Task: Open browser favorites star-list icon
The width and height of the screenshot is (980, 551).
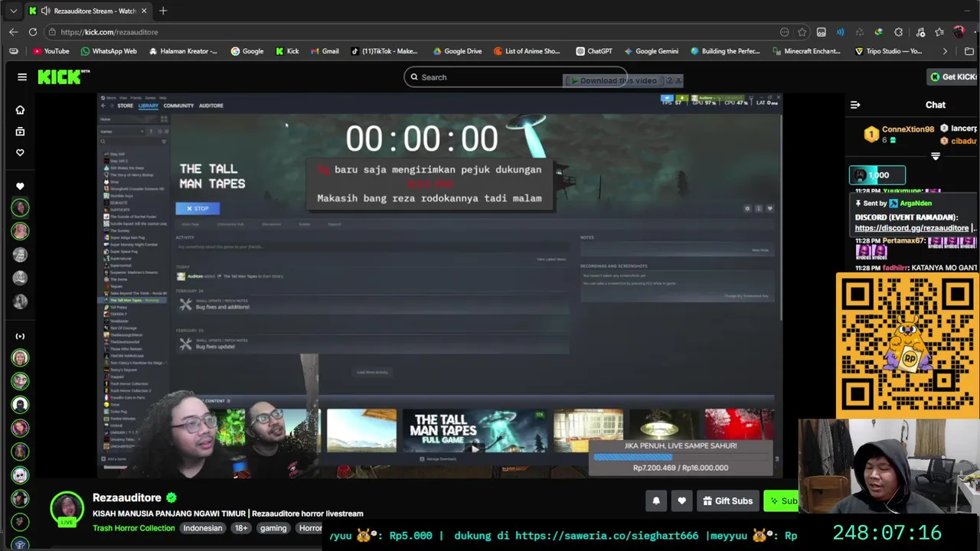Action: point(939,32)
